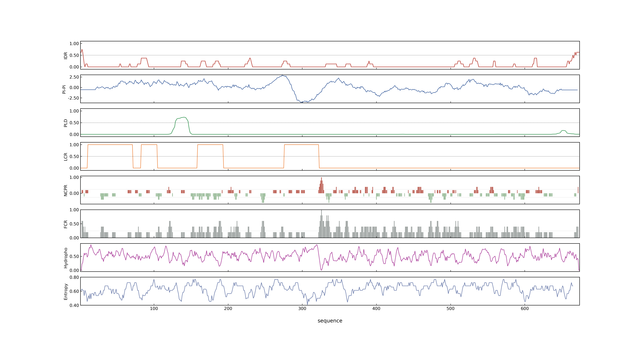The height and width of the screenshot is (343, 644).
Task: Click the IDR y-axis label
Action: pos(66,55)
